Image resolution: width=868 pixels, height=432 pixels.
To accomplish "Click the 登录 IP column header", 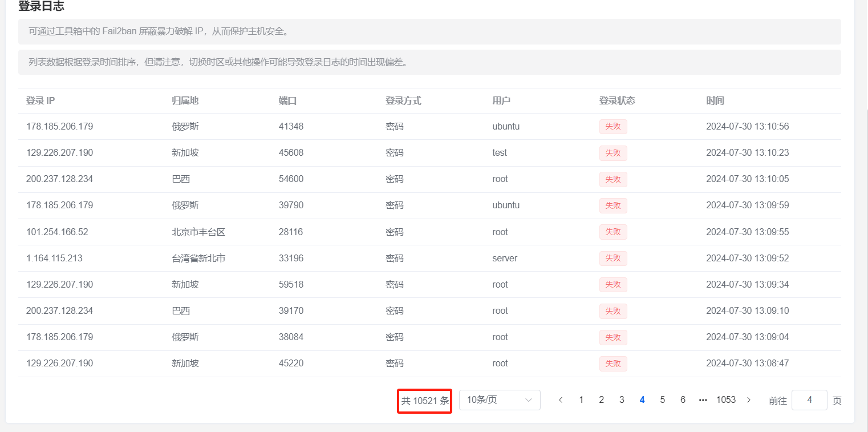I will point(40,100).
